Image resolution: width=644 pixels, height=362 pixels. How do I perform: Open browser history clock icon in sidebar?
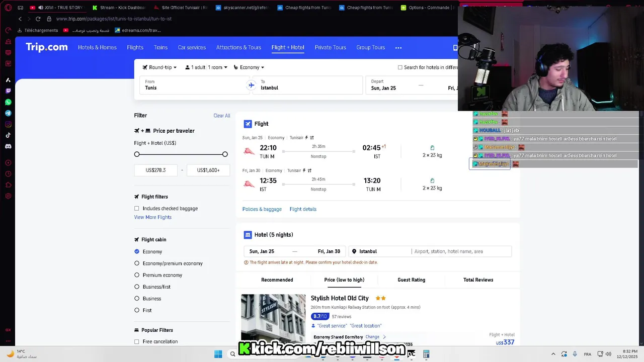8,174
